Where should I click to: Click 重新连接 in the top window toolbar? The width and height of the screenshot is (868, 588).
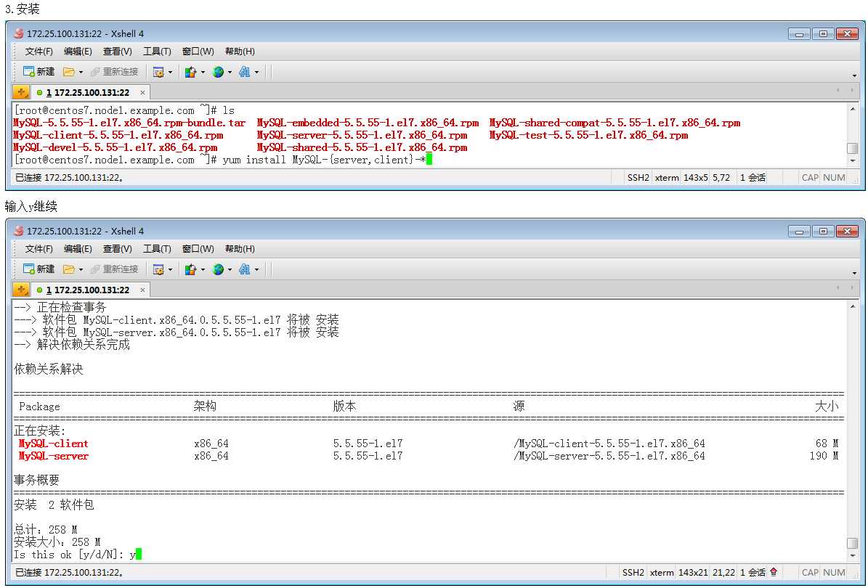tap(114, 72)
